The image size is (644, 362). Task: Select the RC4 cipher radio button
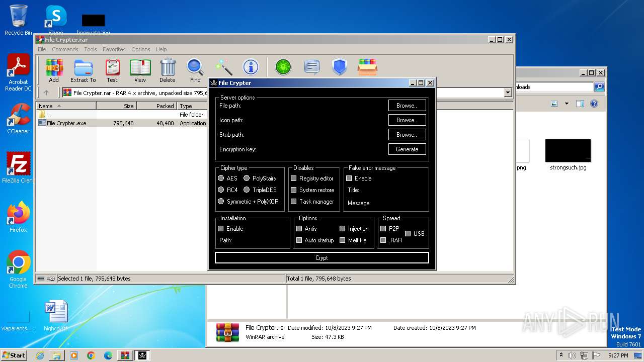coord(221,190)
